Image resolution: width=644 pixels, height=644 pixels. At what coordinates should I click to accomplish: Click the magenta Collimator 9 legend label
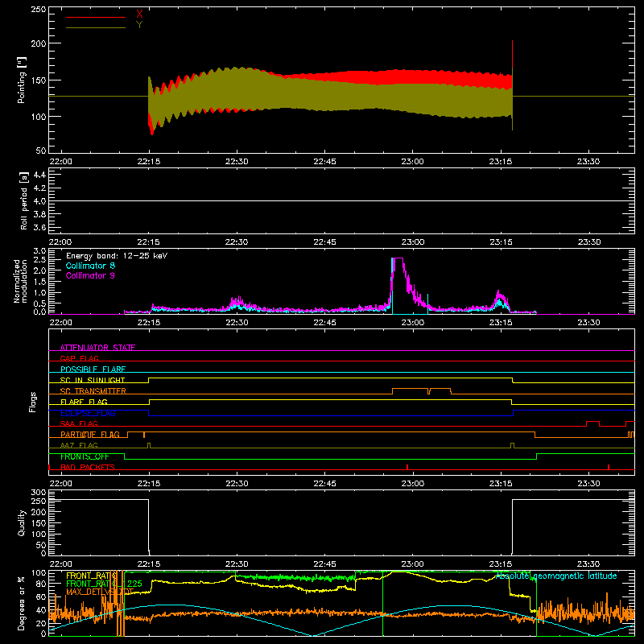pyautogui.click(x=90, y=275)
